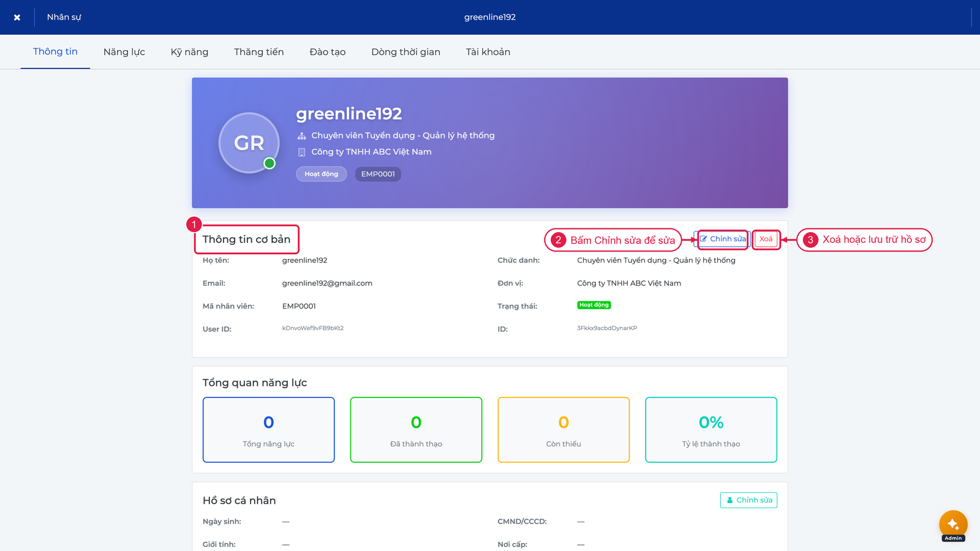This screenshot has width=980, height=551.
Task: Select the Còn thiếu card
Action: [x=563, y=430]
